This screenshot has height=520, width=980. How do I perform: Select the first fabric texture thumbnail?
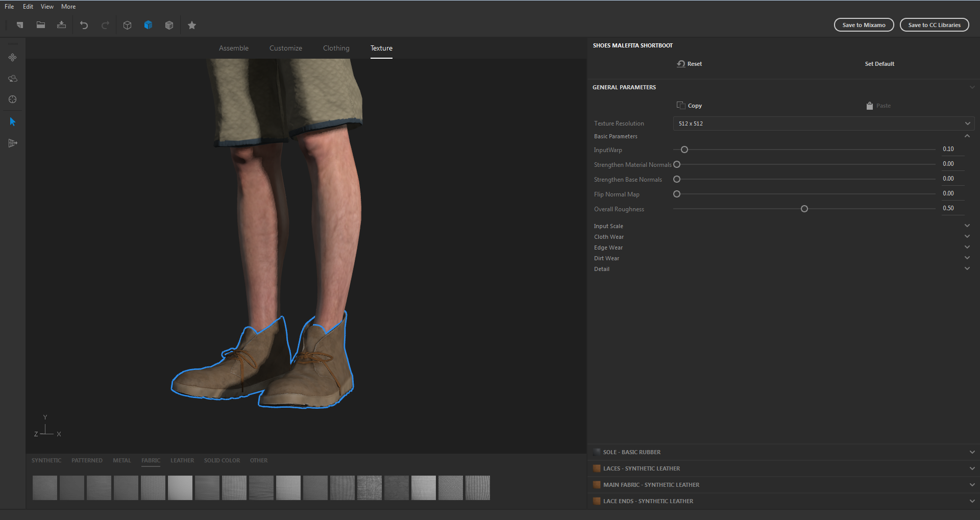(x=45, y=488)
